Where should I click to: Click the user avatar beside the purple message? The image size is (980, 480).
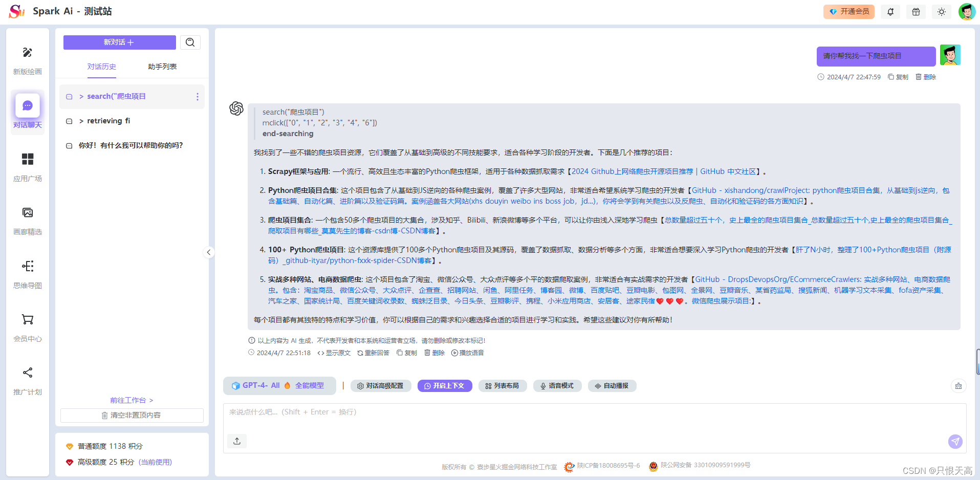(x=950, y=55)
